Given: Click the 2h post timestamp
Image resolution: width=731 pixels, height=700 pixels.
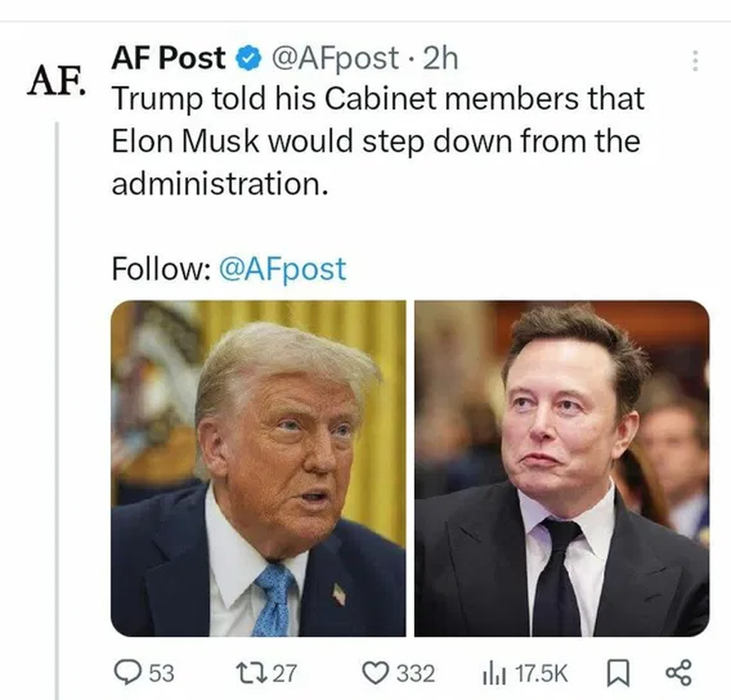Looking at the screenshot, I should (440, 59).
